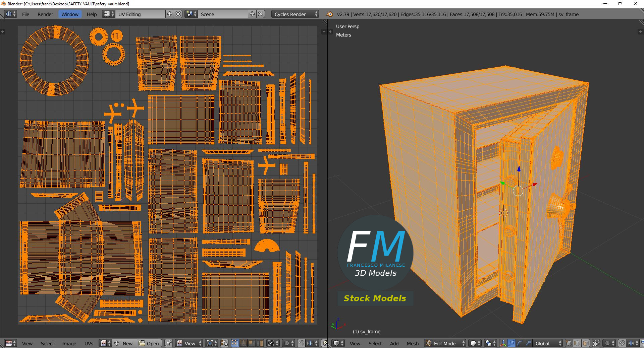Switch to face select mode in 3D view

586,343
